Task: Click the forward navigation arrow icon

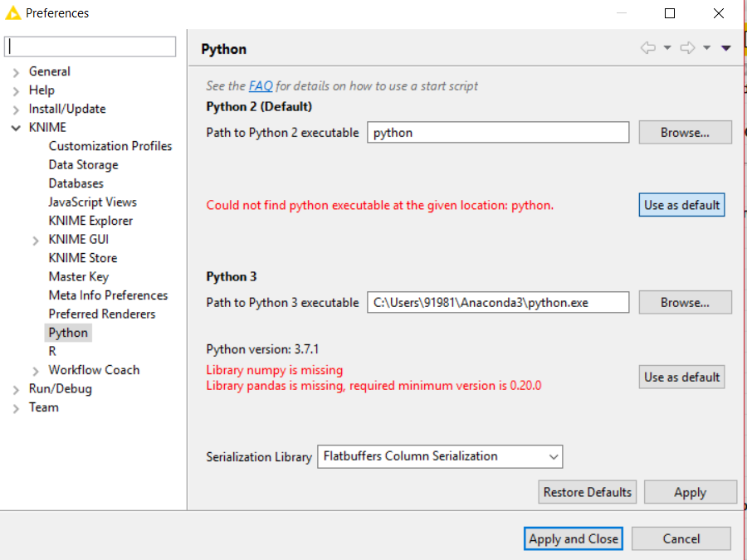Action: 687,48
